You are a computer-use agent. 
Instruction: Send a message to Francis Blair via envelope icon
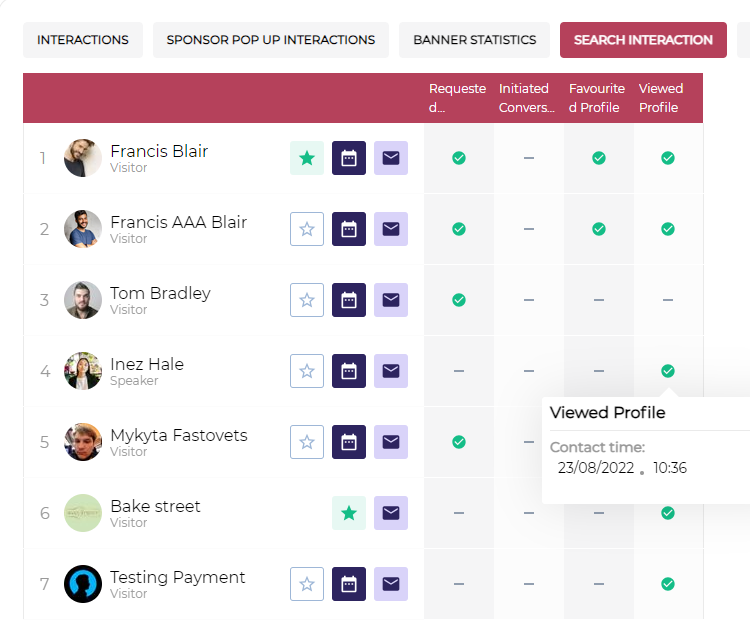(x=391, y=158)
